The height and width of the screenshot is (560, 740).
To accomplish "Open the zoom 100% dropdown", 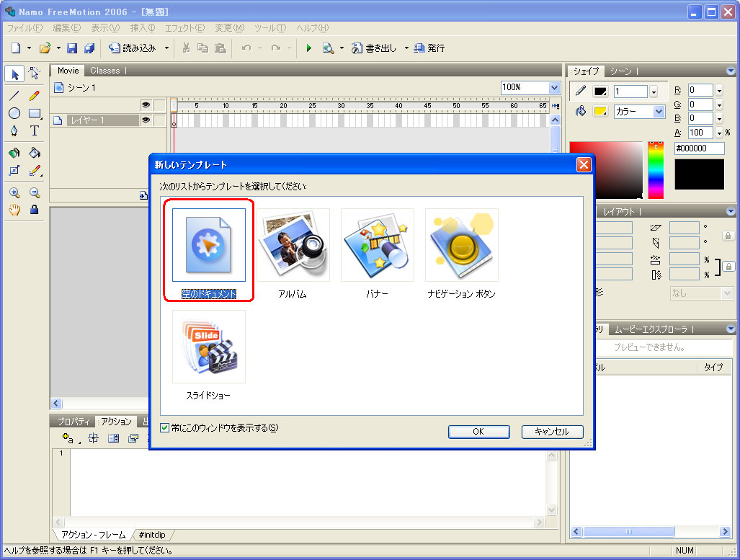I will click(x=555, y=87).
